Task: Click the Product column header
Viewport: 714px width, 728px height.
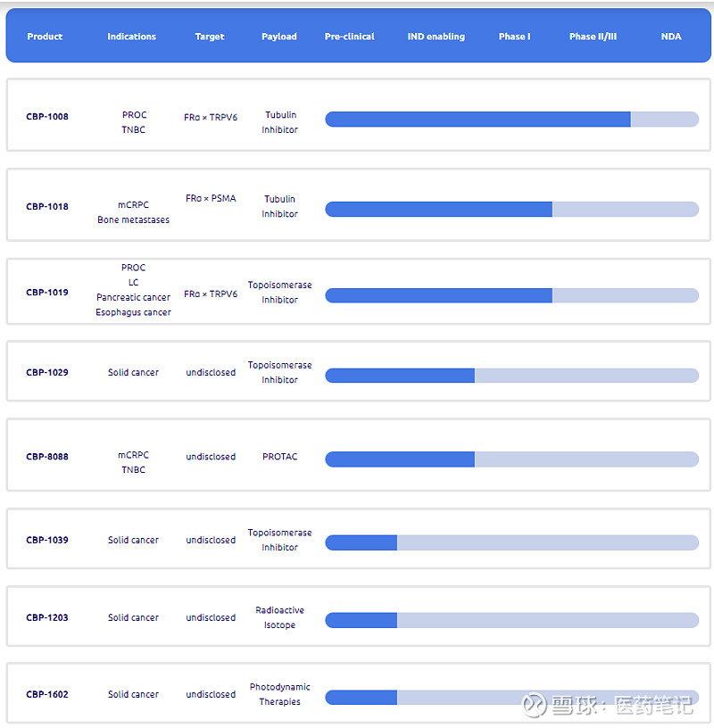Action: pos(45,37)
